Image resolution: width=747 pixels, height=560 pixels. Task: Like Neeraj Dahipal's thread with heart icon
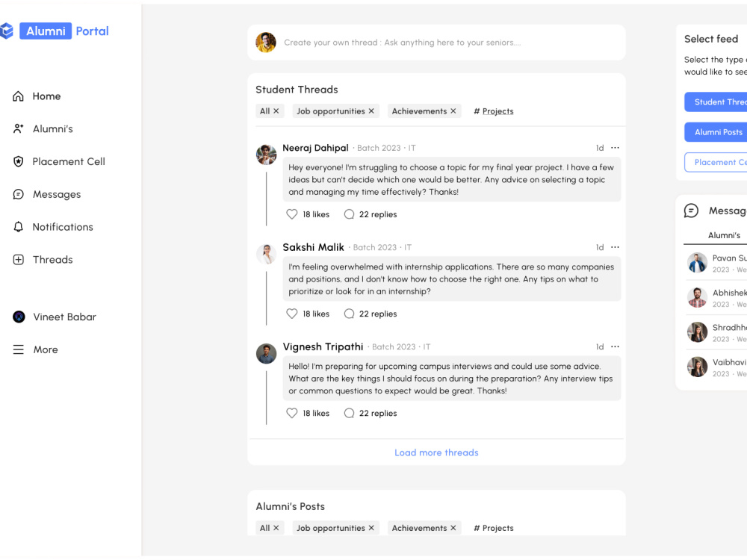(291, 214)
